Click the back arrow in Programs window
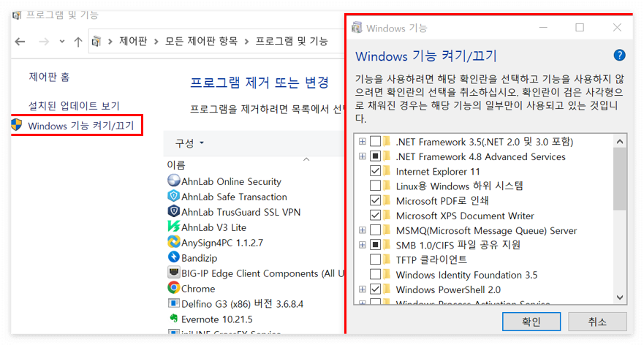The width and height of the screenshot is (644, 345). click(20, 42)
